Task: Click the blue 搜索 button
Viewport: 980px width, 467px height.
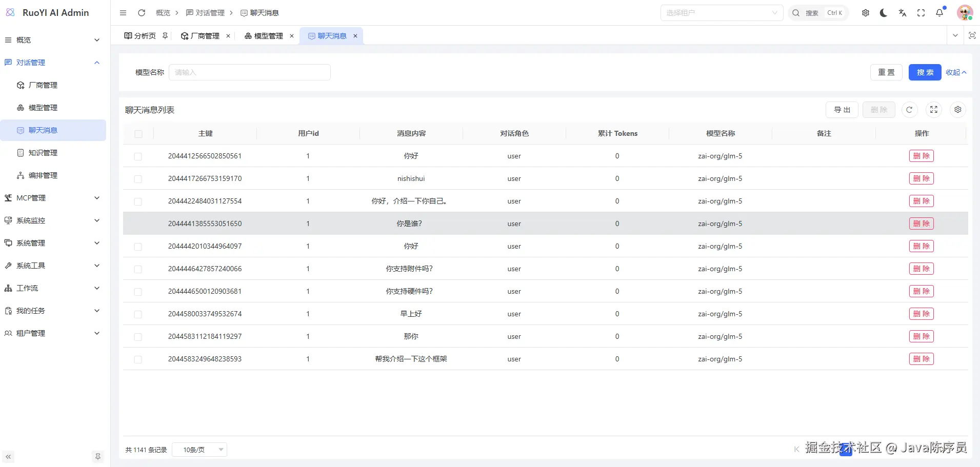Action: (x=925, y=72)
